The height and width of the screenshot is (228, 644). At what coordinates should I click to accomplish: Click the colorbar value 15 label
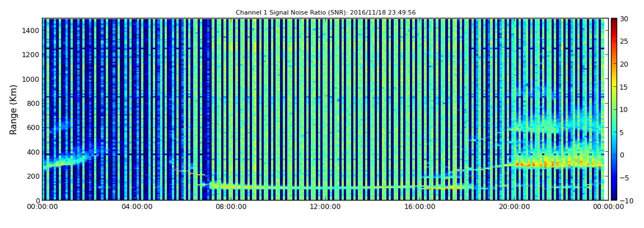(x=624, y=87)
